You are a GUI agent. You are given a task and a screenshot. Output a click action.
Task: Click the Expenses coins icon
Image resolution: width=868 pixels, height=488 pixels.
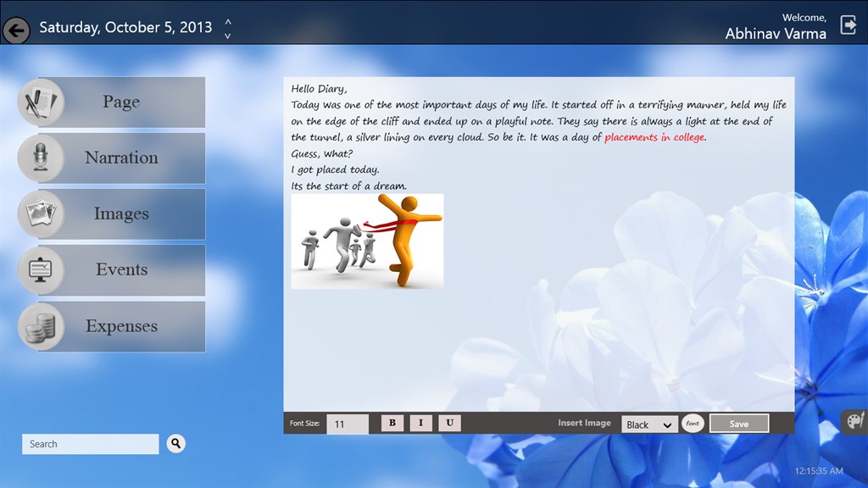coord(40,327)
